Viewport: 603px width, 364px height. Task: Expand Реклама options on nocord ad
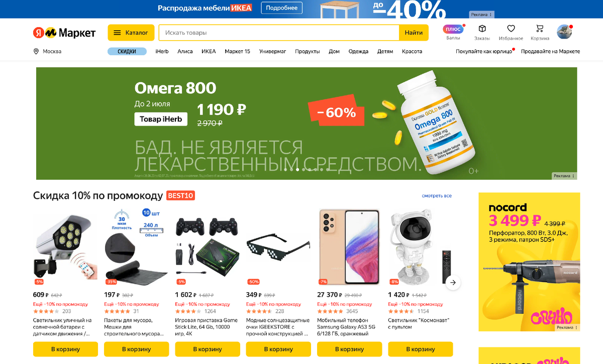click(x=567, y=327)
